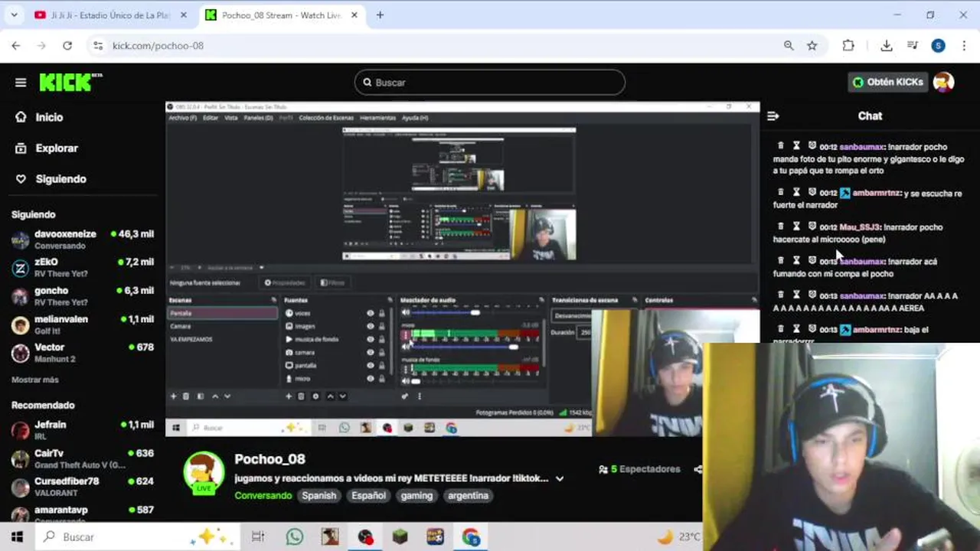This screenshot has height=551, width=980.
Task: Open the Desvanecimiento transition dropdown in OBS
Action: [571, 315]
